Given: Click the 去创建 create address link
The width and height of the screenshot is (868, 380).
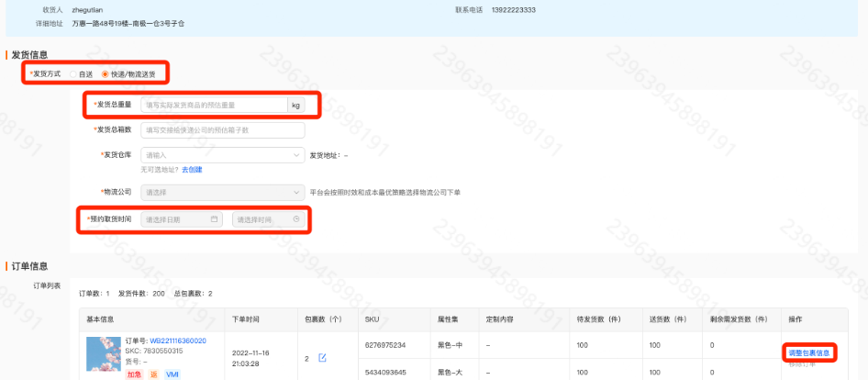Looking at the screenshot, I should tap(192, 170).
